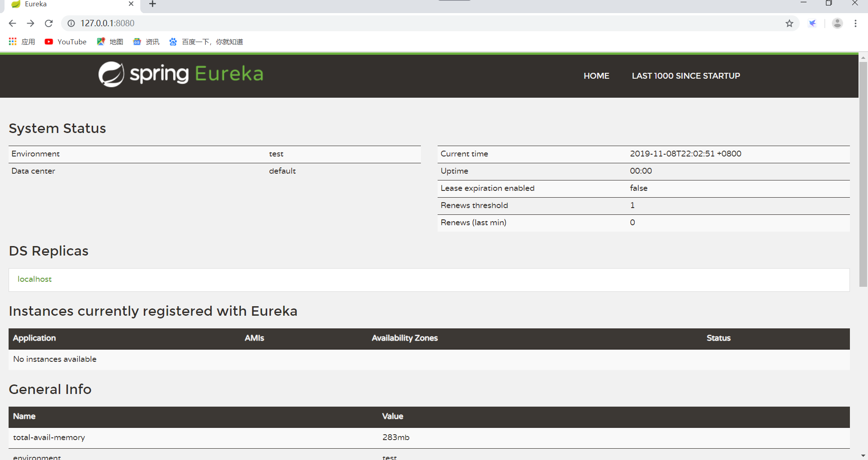This screenshot has height=460, width=868.
Task: Select the total-avail-memory row name
Action: [x=49, y=437]
